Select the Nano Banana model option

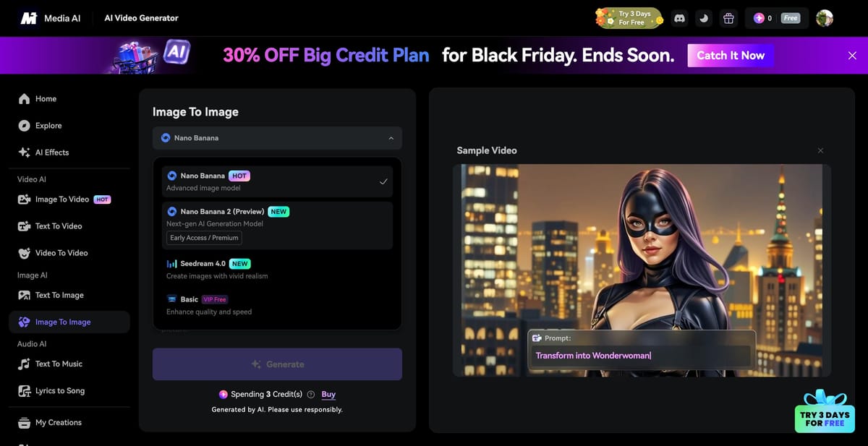coord(277,181)
